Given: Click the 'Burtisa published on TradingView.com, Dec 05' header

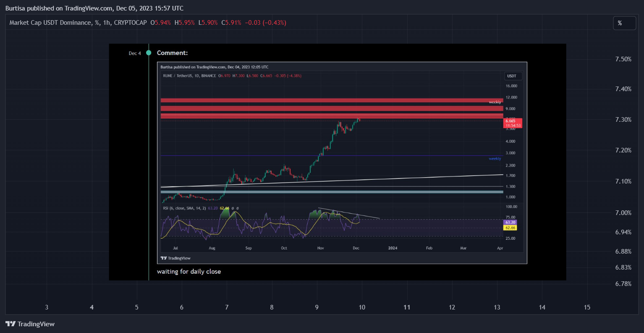Looking at the screenshot, I should pos(94,8).
